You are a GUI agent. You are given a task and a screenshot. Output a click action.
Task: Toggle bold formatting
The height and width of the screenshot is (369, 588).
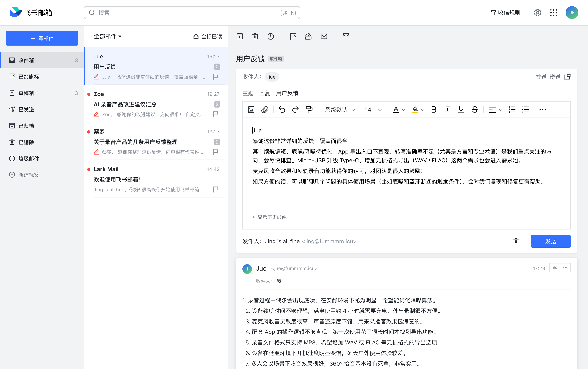pyautogui.click(x=433, y=110)
